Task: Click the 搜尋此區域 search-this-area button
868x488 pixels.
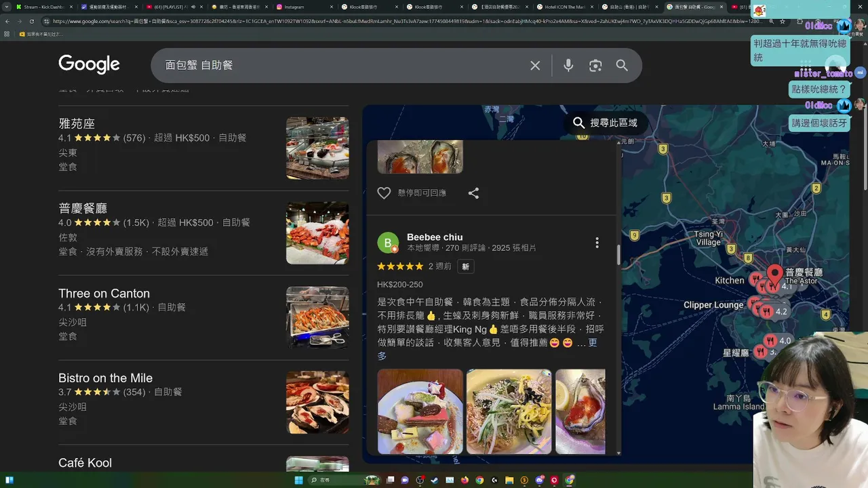Action: (606, 123)
